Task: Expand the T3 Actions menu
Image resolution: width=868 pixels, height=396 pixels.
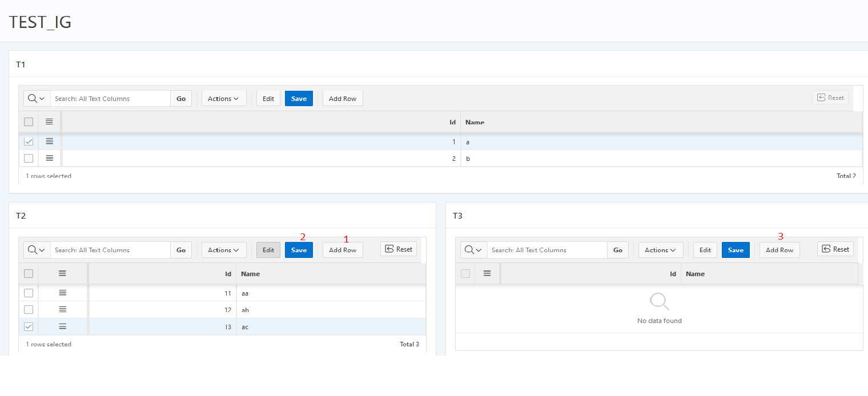Action: pyautogui.click(x=661, y=250)
